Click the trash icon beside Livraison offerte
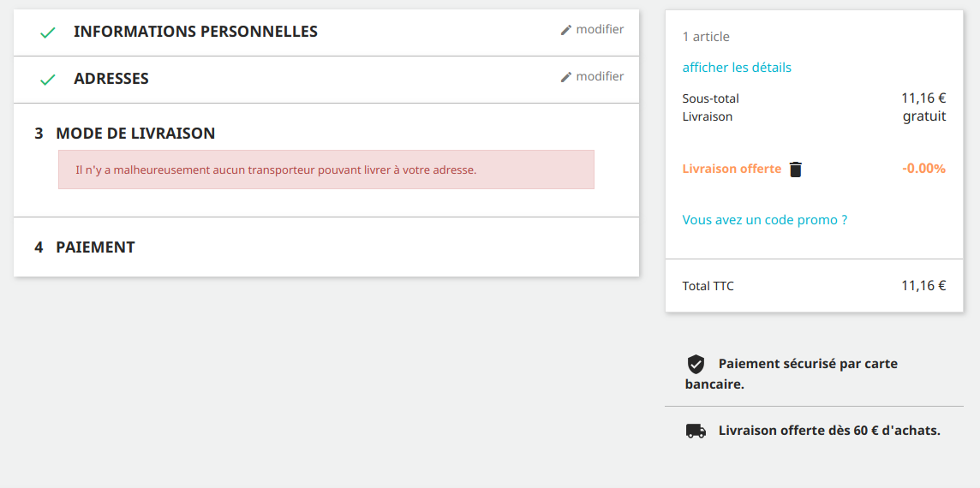The height and width of the screenshot is (488, 980). tap(795, 170)
